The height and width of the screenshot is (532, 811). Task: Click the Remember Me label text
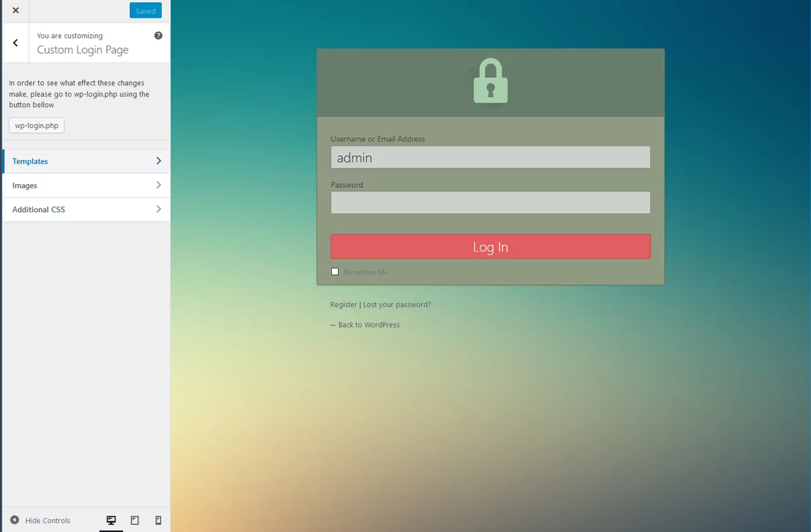click(366, 272)
